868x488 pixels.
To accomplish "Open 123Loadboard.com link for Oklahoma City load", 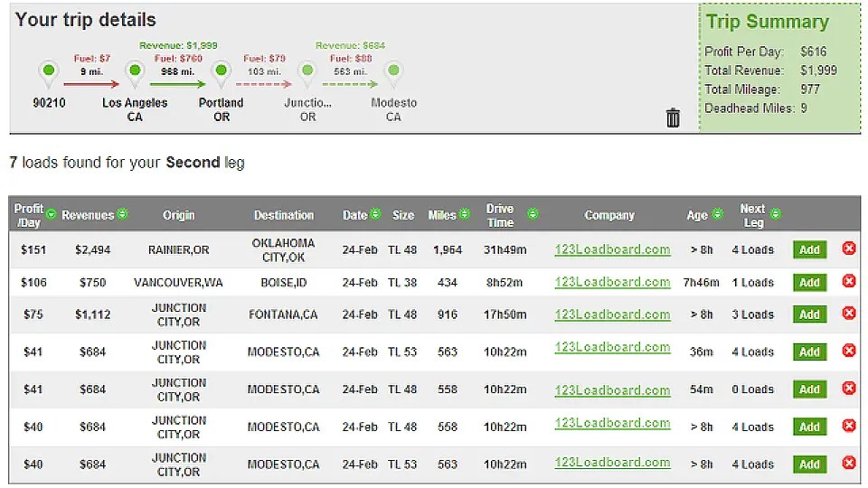I will [612, 249].
